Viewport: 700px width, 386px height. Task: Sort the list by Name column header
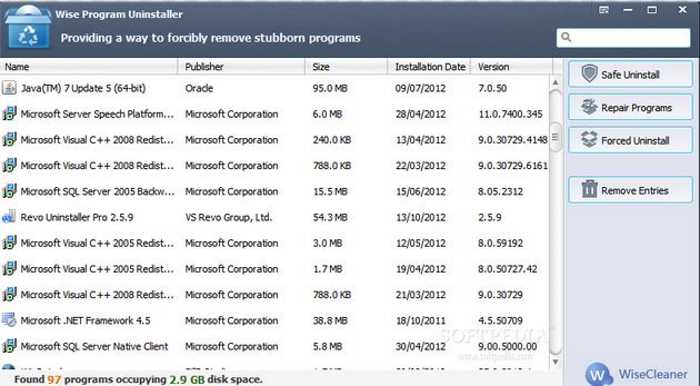pos(89,67)
